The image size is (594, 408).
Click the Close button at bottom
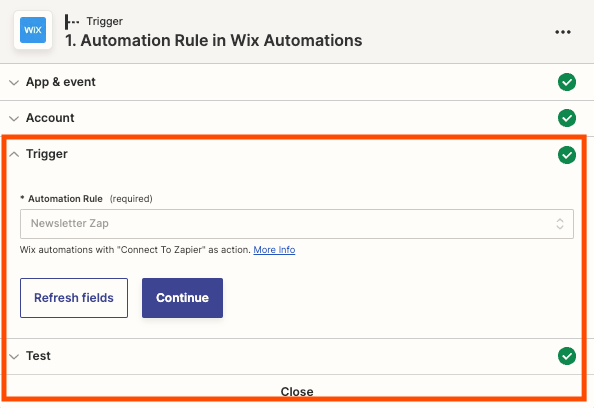[297, 391]
